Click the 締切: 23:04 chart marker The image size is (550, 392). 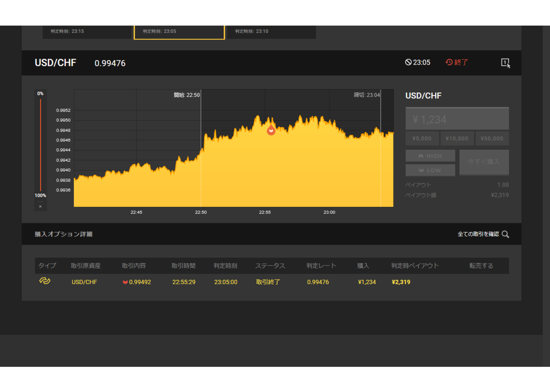(367, 95)
